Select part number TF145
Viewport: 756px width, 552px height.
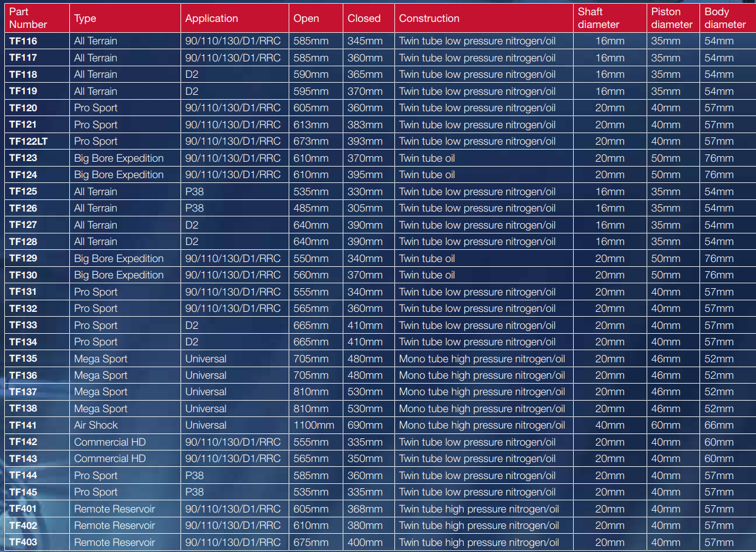[x=23, y=492]
